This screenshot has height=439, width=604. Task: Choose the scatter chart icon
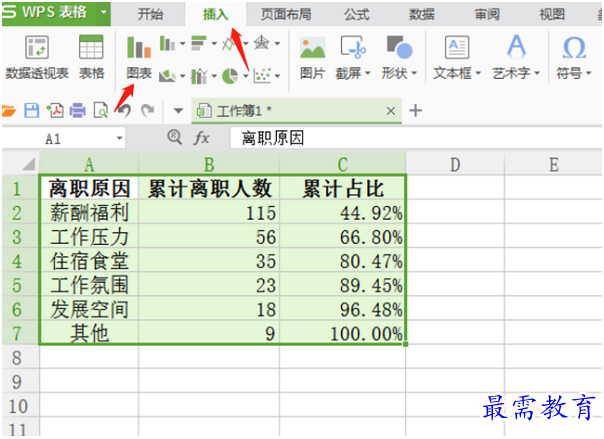(262, 75)
